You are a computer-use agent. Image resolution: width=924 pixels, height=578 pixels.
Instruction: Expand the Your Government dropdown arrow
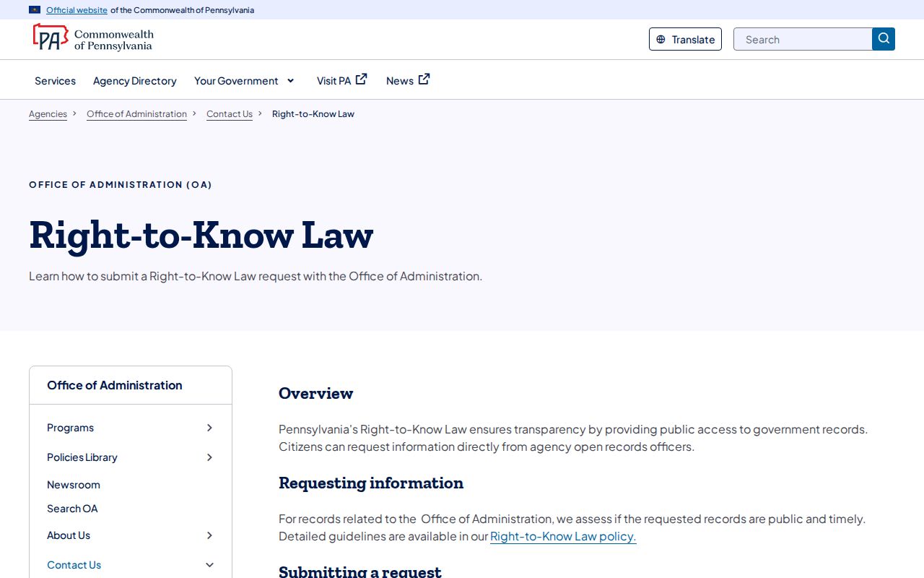[291, 80]
